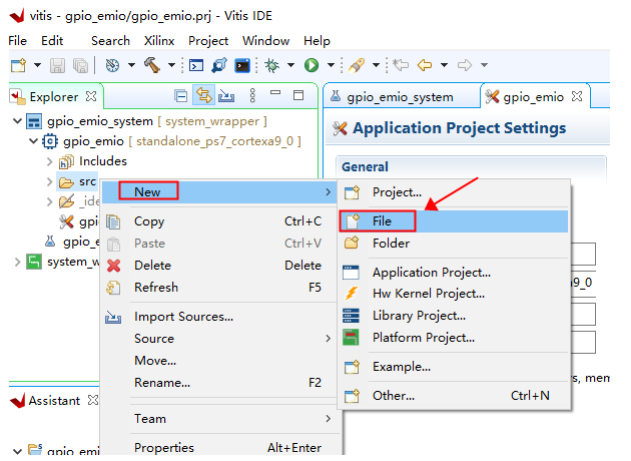Select Platform Project in the submenu
The image size is (631, 461).
click(x=454, y=338)
